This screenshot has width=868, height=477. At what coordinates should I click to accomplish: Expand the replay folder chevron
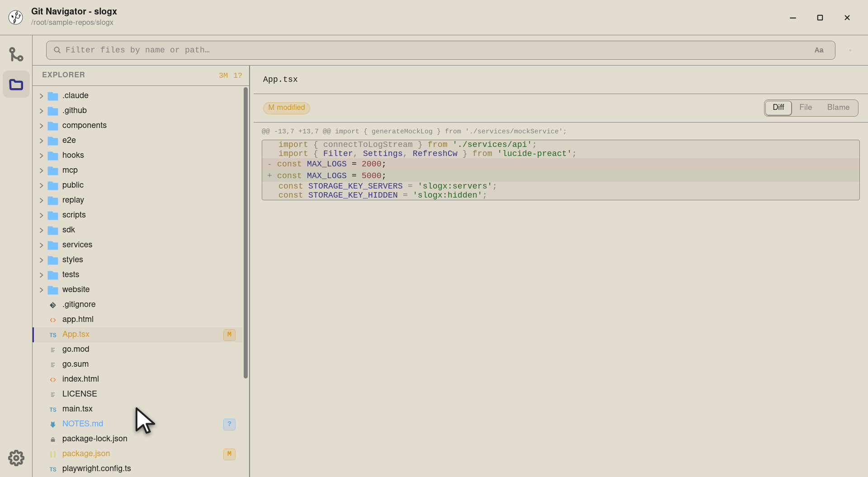[41, 200]
